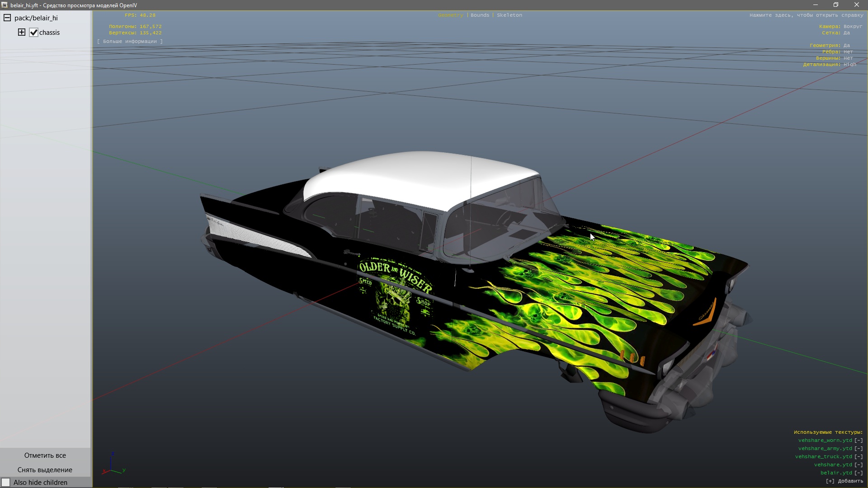868x488 pixels.
Task: Expand the chassis tree node
Action: coord(22,32)
